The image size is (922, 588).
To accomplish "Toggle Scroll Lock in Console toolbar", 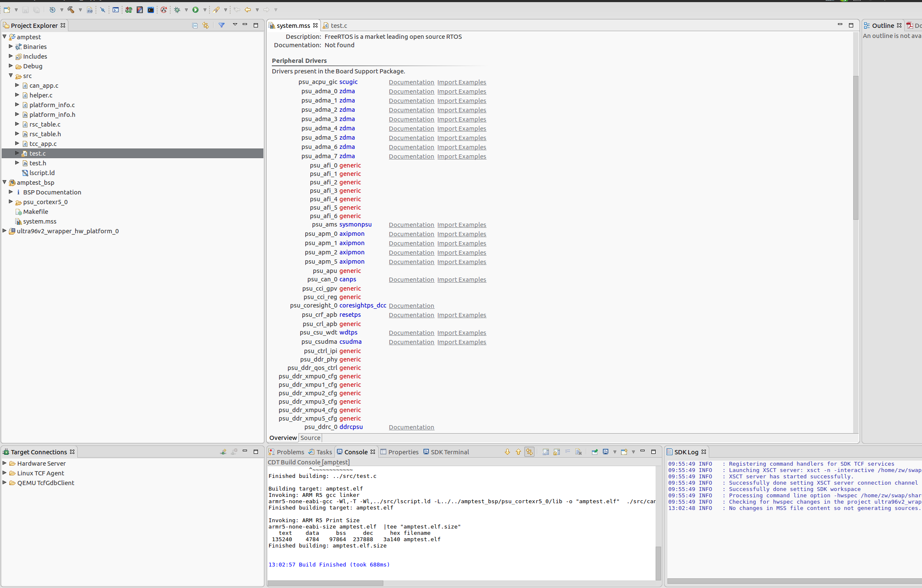I will click(x=556, y=452).
